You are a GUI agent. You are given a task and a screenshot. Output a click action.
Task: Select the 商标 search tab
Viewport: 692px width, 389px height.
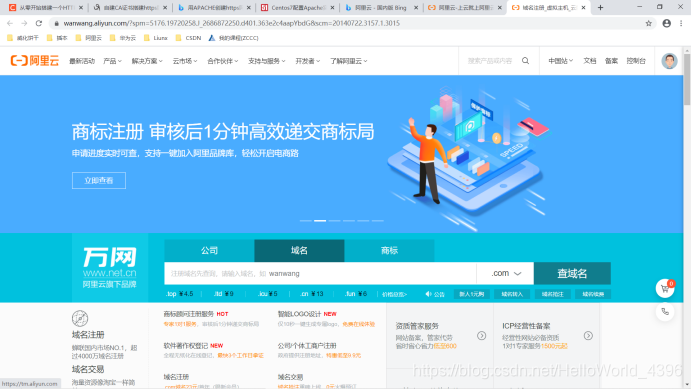[x=389, y=251]
